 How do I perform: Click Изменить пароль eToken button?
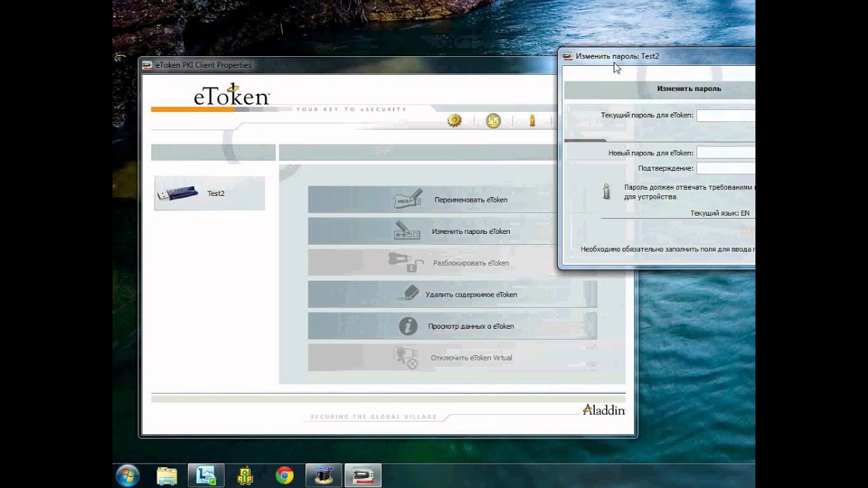pos(452,232)
